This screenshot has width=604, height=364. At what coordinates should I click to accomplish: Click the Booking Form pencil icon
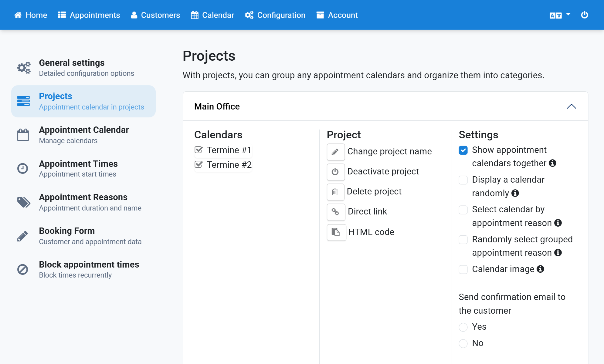pyautogui.click(x=22, y=236)
